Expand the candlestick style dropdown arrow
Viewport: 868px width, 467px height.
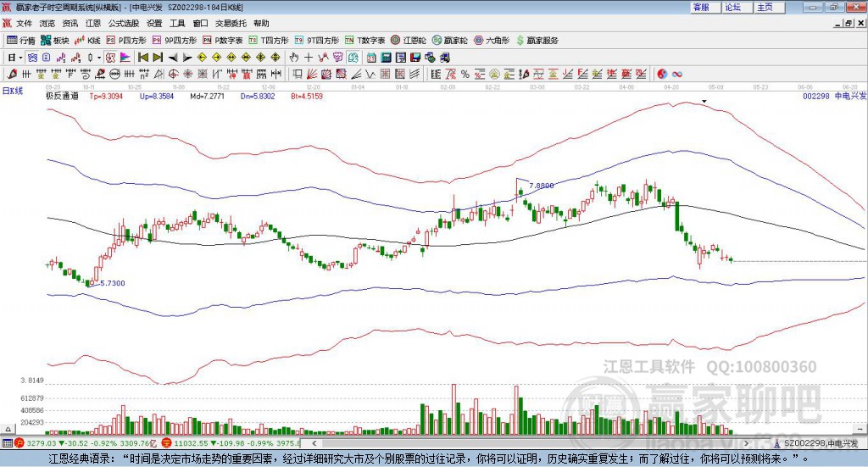(99, 58)
